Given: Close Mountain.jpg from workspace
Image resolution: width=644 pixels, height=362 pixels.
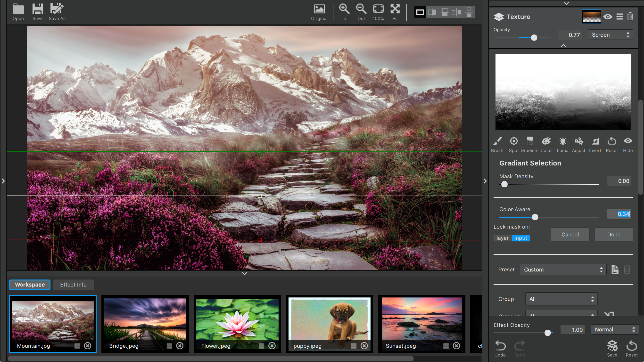Looking at the screenshot, I should tap(88, 346).
